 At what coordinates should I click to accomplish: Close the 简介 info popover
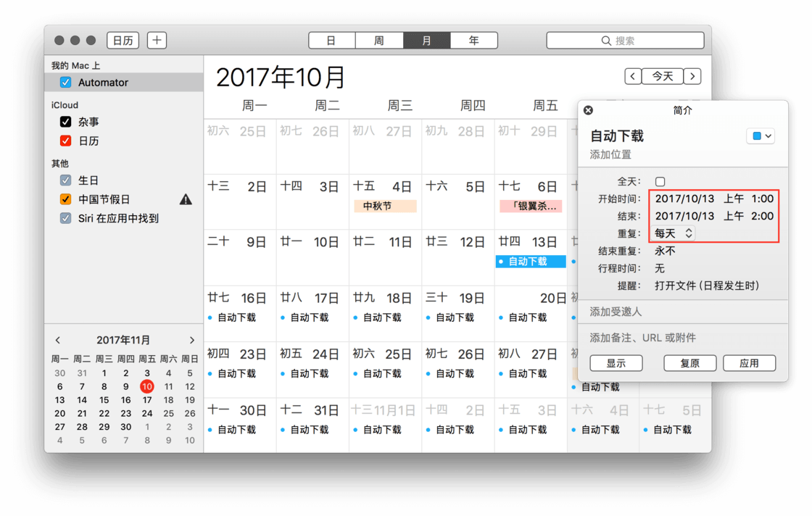[588, 110]
